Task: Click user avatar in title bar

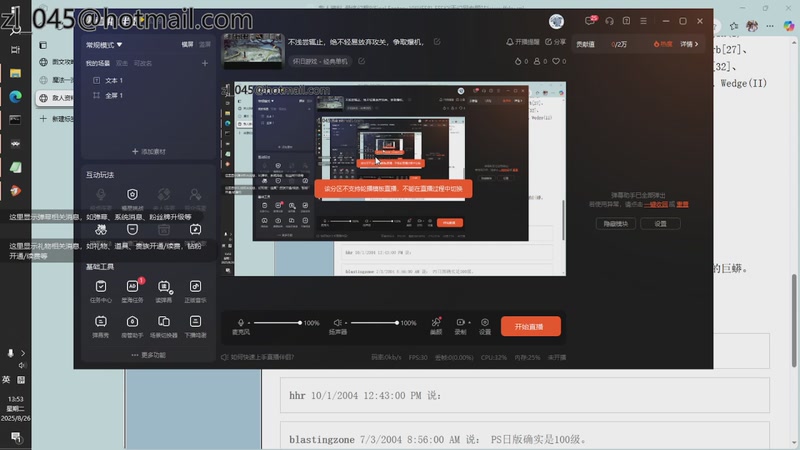Action: (556, 21)
